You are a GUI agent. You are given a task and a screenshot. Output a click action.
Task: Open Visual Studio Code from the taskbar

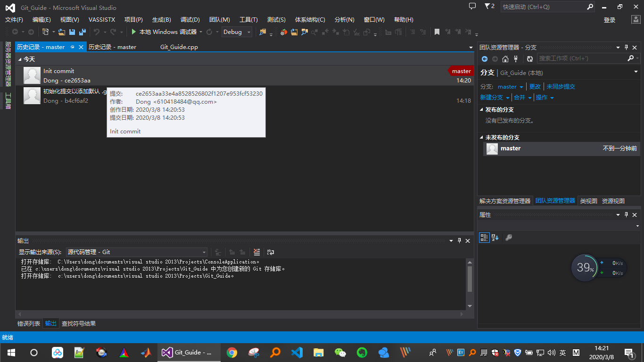click(x=297, y=352)
